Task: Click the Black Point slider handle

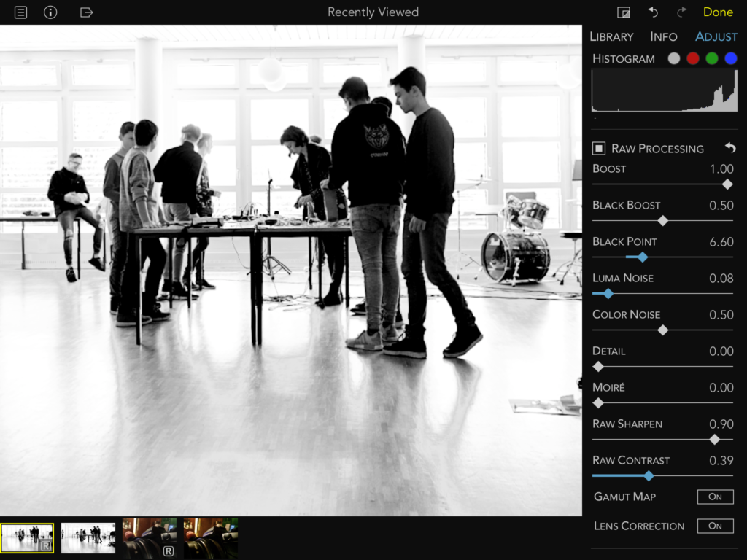Action: (643, 257)
